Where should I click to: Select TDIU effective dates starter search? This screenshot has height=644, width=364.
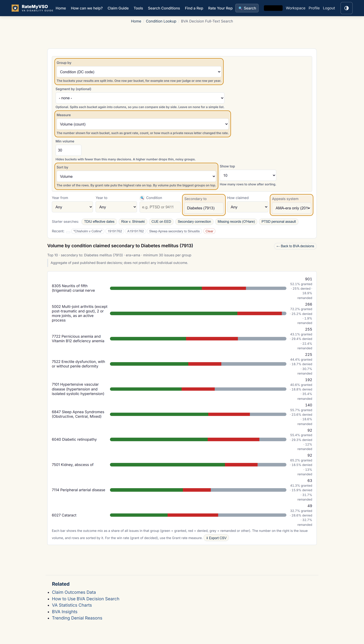coord(99,221)
